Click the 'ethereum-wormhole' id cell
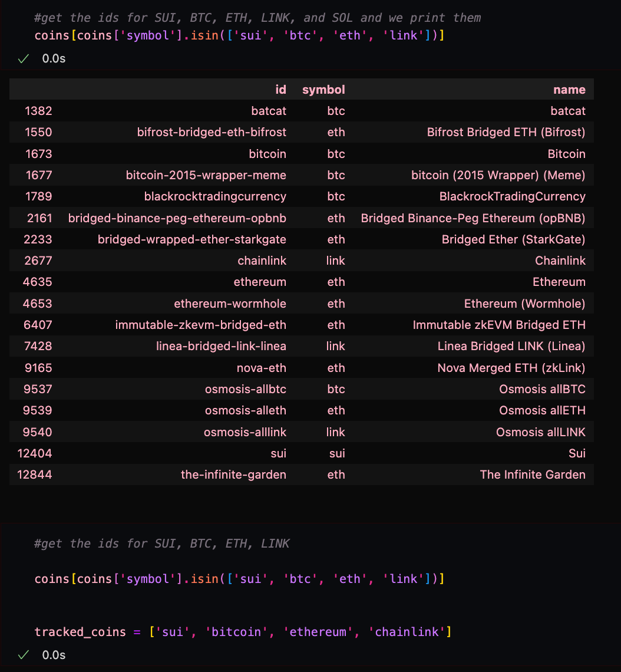 pyautogui.click(x=230, y=304)
